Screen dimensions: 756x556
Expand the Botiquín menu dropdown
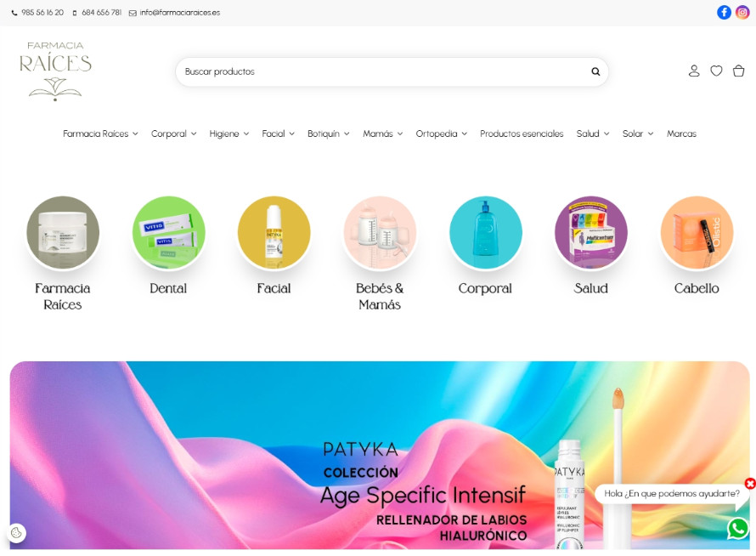pyautogui.click(x=328, y=134)
